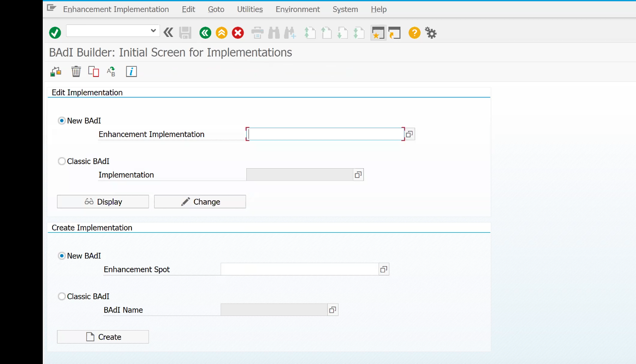Open the System menu

345,9
